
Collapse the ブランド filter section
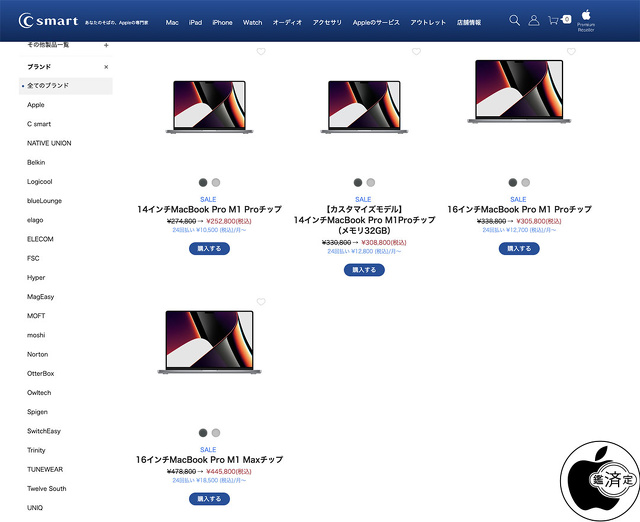[x=106, y=67]
